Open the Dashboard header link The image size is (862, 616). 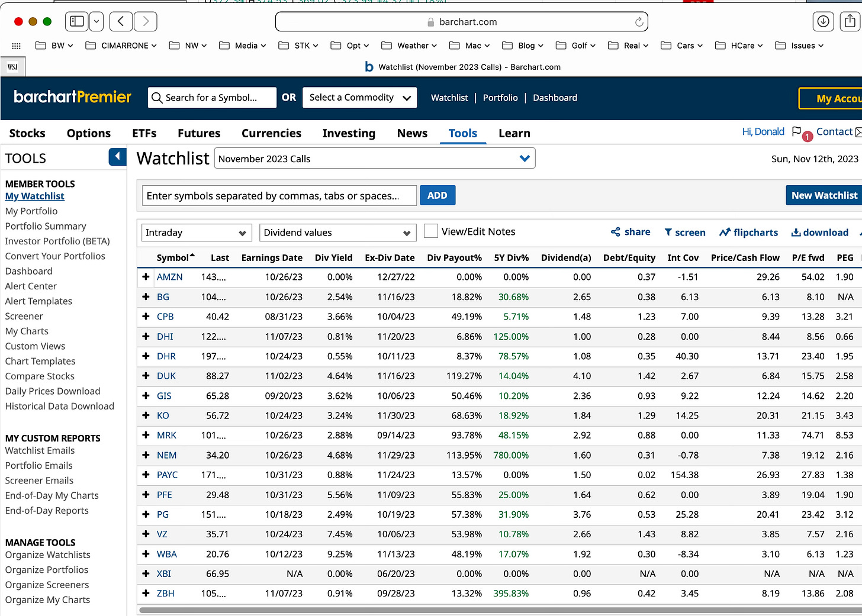(x=555, y=98)
